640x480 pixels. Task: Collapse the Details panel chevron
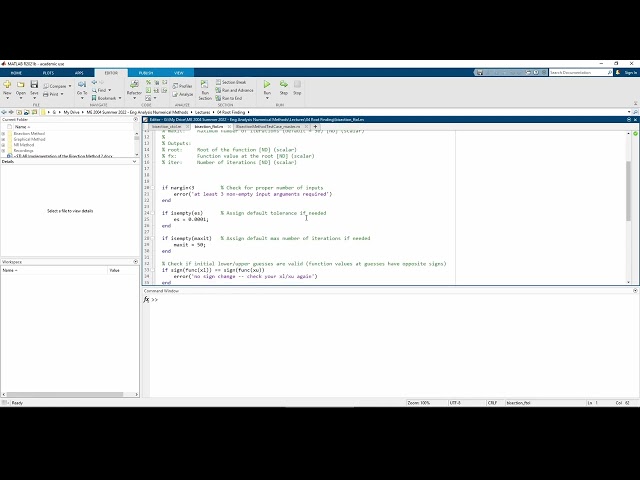tap(134, 162)
